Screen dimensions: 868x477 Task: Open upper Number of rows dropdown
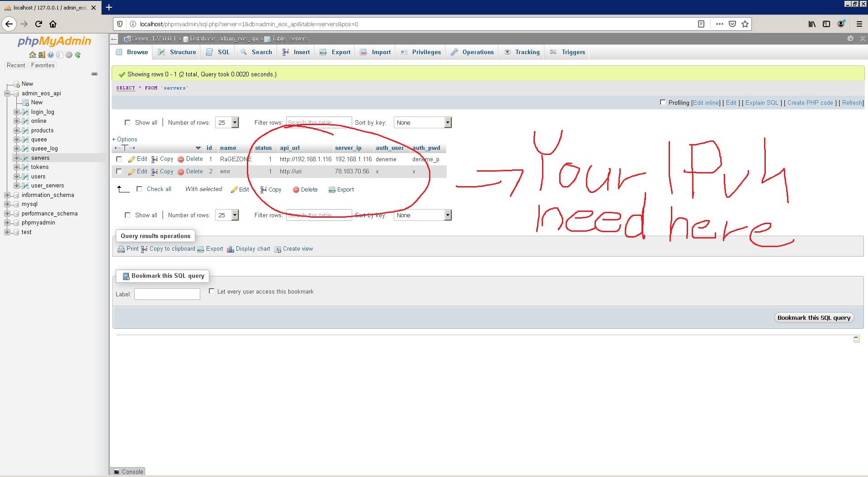[227, 122]
